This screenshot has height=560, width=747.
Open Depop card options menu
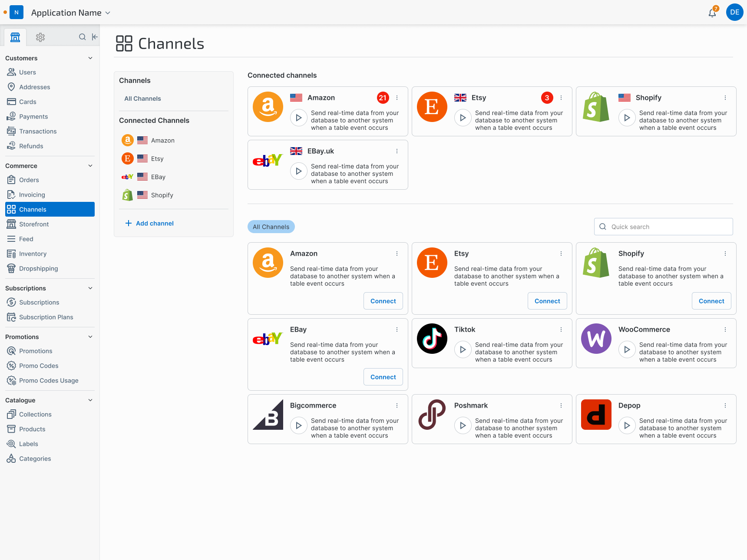coord(725,405)
